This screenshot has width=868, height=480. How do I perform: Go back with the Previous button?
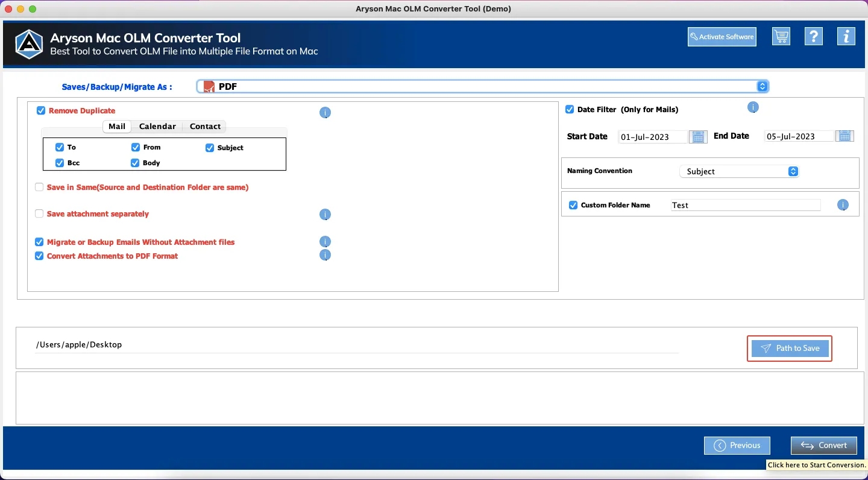(737, 446)
